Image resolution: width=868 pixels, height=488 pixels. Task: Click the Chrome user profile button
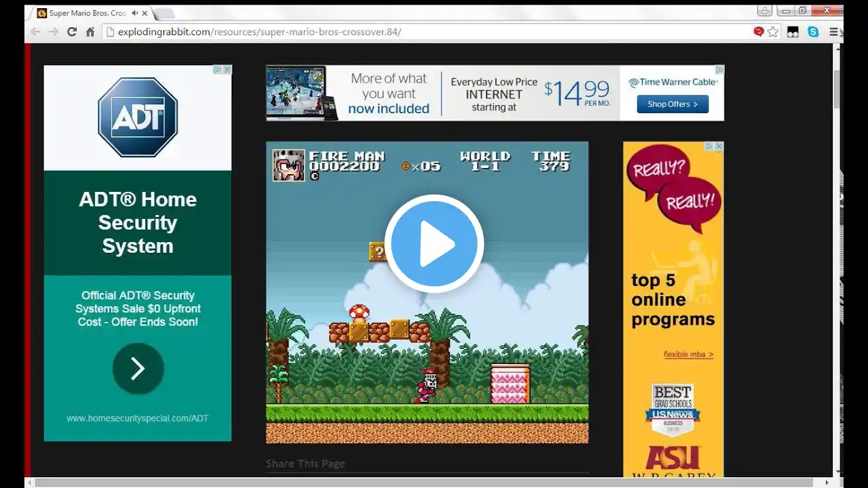click(765, 10)
